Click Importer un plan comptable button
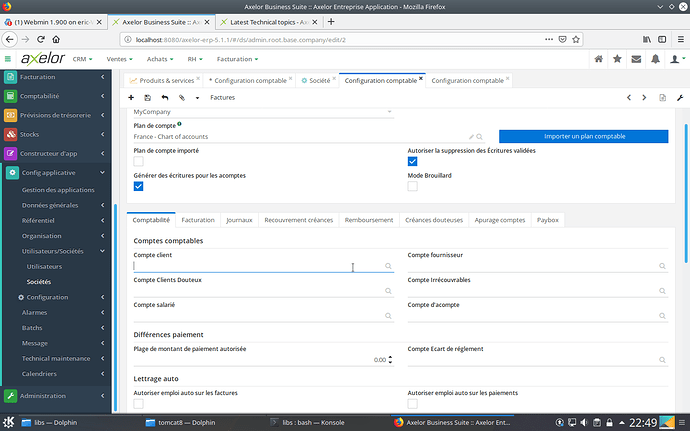Image resolution: width=690 pixels, height=431 pixels. click(x=584, y=136)
